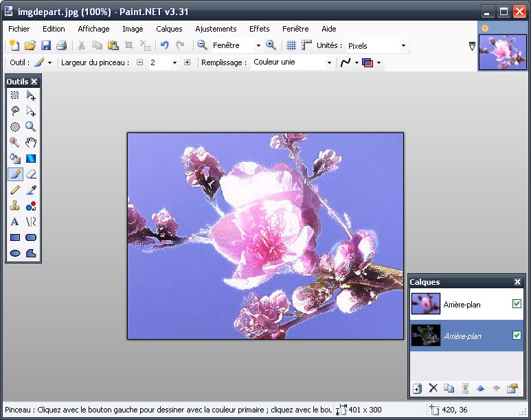Select the Clone Stamp tool
Viewport: 531px width, 420px height.
(14, 205)
